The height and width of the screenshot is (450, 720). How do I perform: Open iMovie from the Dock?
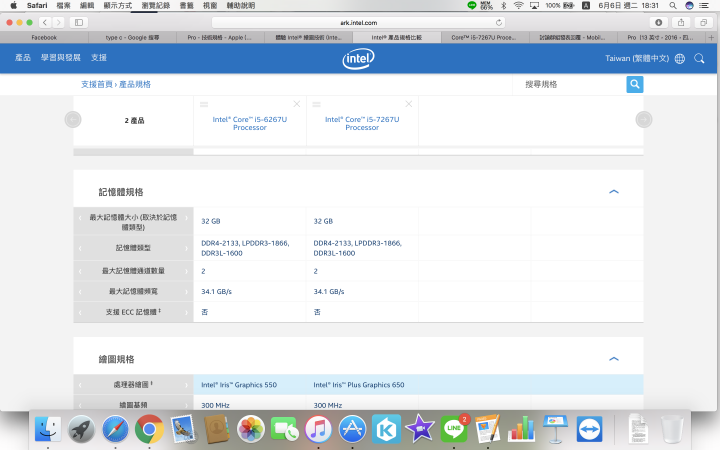point(420,430)
